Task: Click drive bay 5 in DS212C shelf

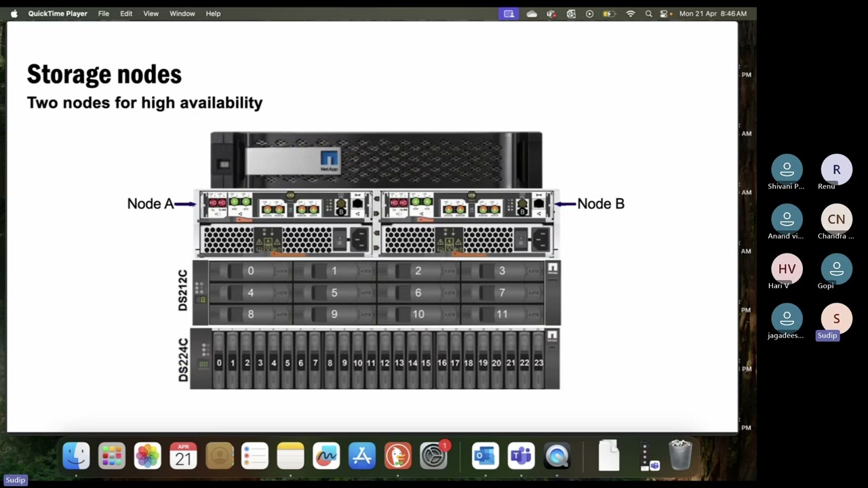Action: pos(334,293)
